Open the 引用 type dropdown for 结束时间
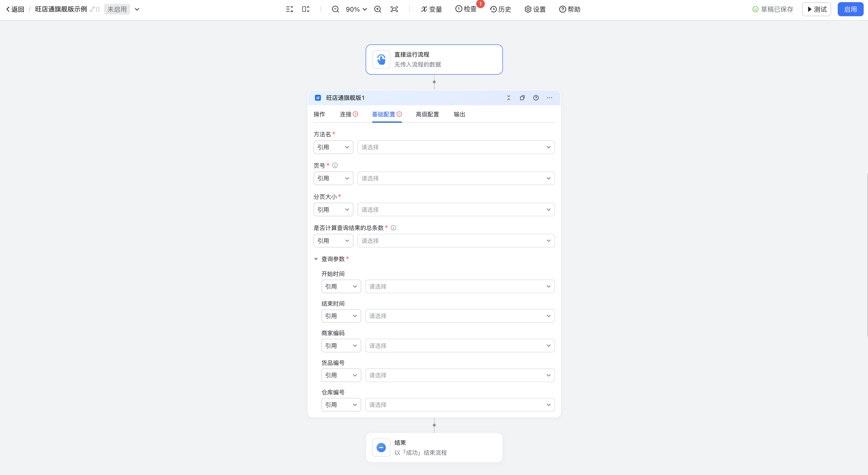The height and width of the screenshot is (475, 868). (x=341, y=316)
